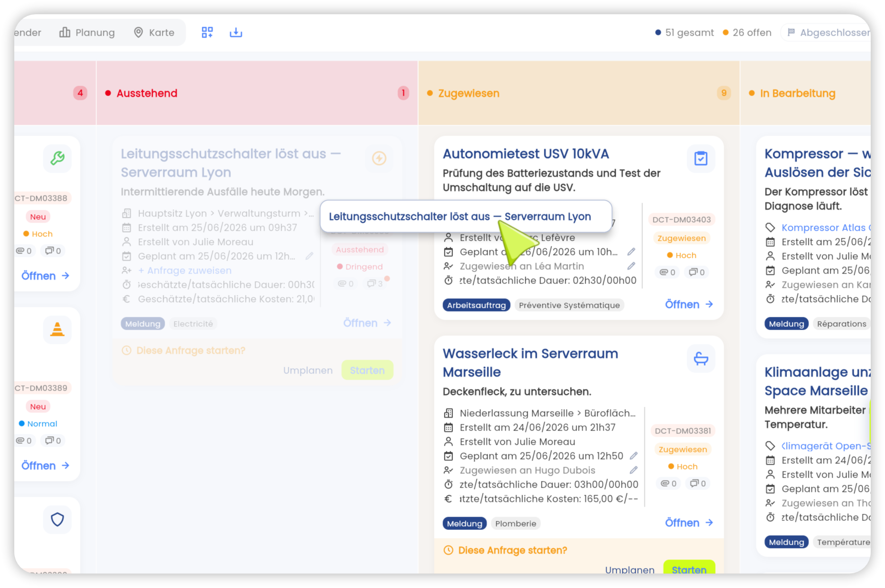Screen dimensions: 885x588
Task: Click the Normal priority on DM03389 card
Action: tap(38, 423)
